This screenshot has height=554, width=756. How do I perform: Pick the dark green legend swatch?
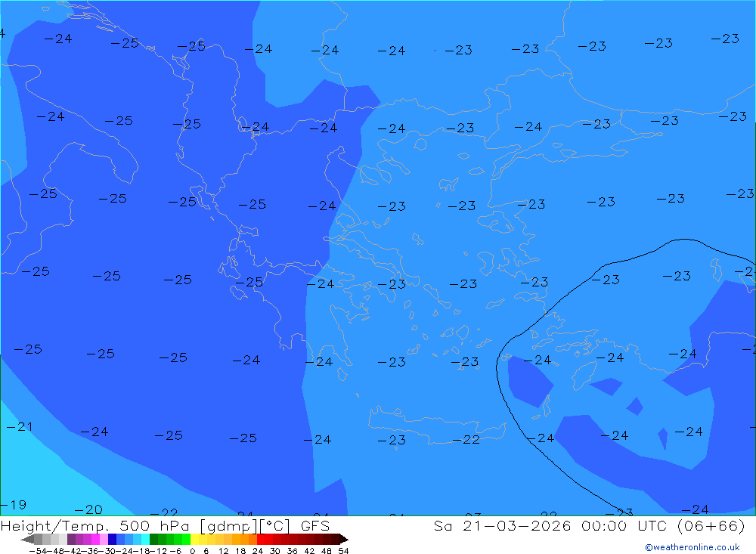[x=153, y=540]
